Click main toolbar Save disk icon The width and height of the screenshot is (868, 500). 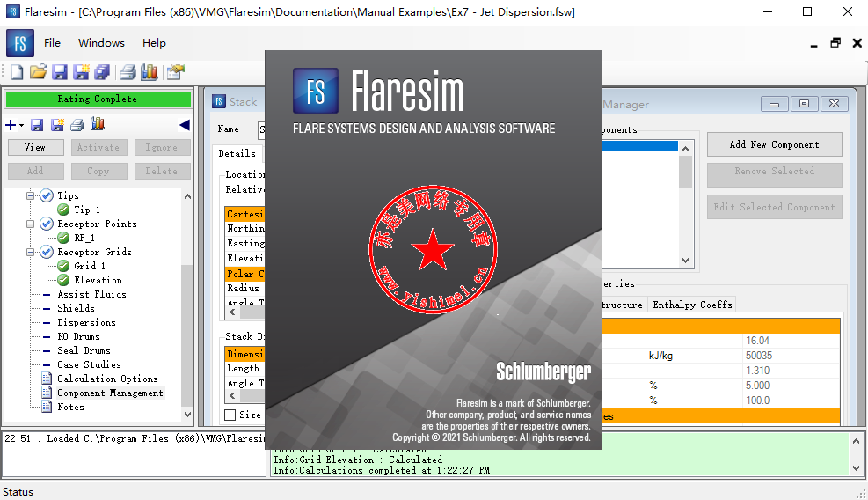[60, 72]
